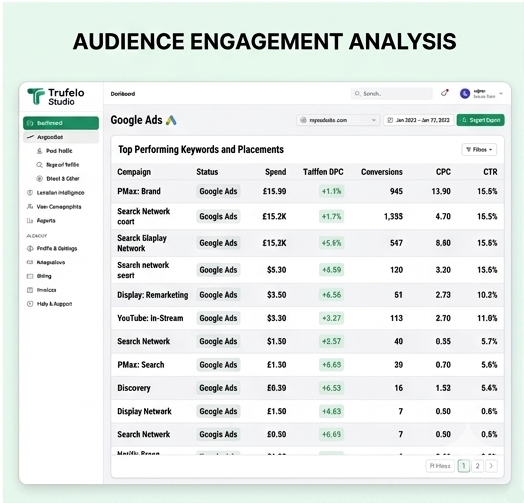Sort by CTR column header

tap(490, 172)
